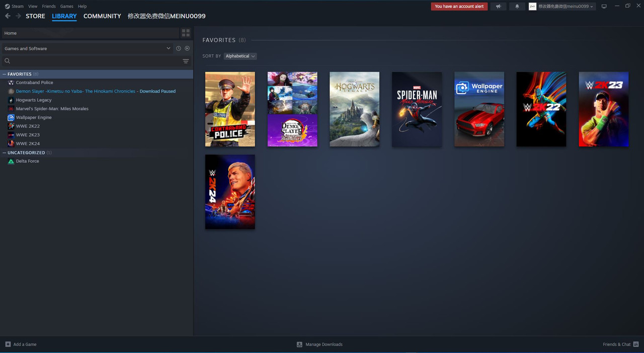
Task: Open the Games and Software dropdown
Action: (87, 48)
